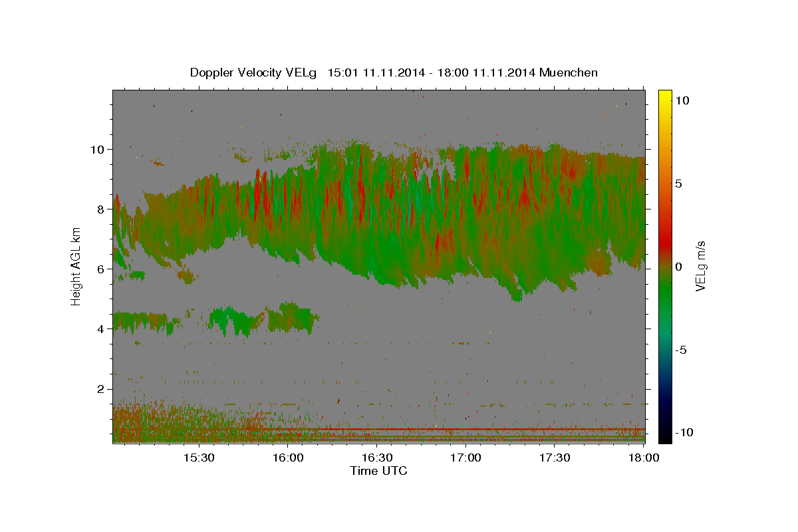Click the height tick label '4'
Image resolution: width=798 pixels, height=532 pixels.
click(102, 329)
